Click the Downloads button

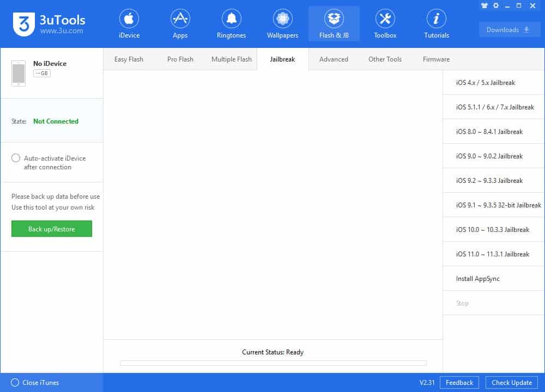coord(509,30)
